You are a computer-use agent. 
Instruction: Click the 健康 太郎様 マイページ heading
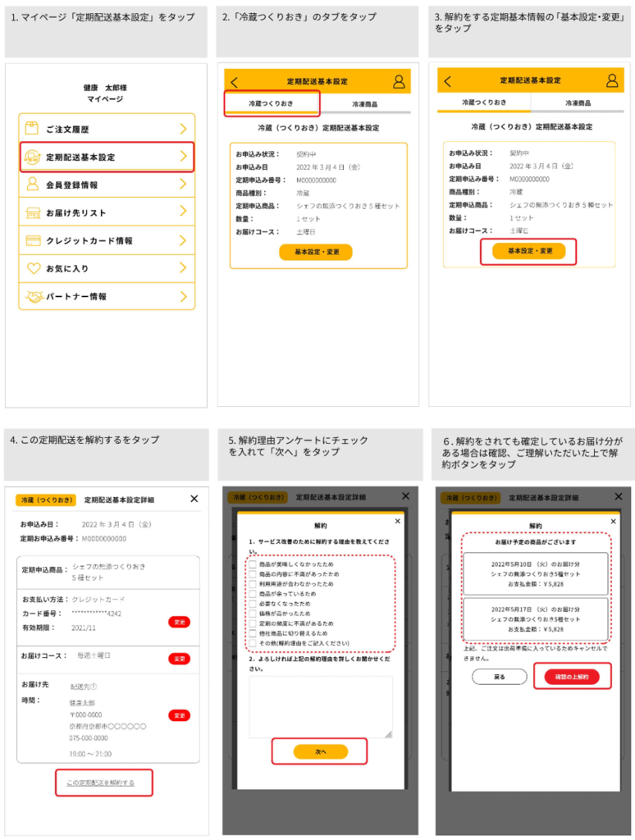coord(105,94)
